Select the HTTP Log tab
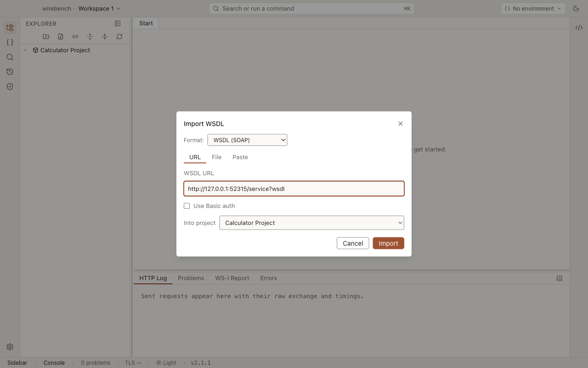This screenshot has height=368, width=588. click(x=153, y=278)
